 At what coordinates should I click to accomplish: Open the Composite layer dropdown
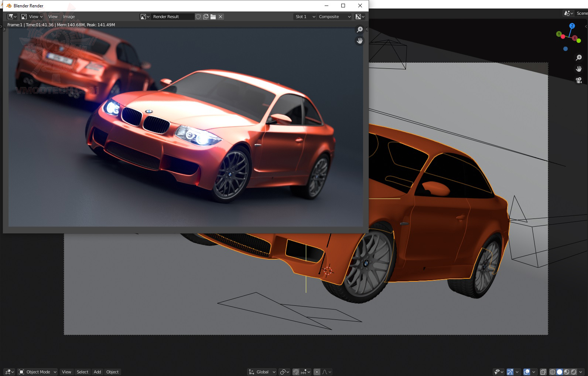(x=334, y=17)
